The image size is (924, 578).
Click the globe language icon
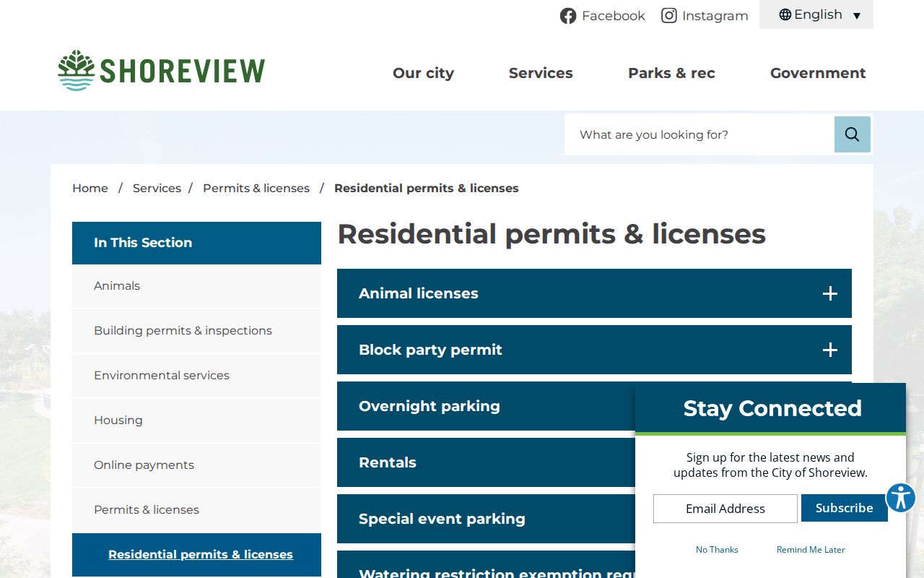[785, 14]
